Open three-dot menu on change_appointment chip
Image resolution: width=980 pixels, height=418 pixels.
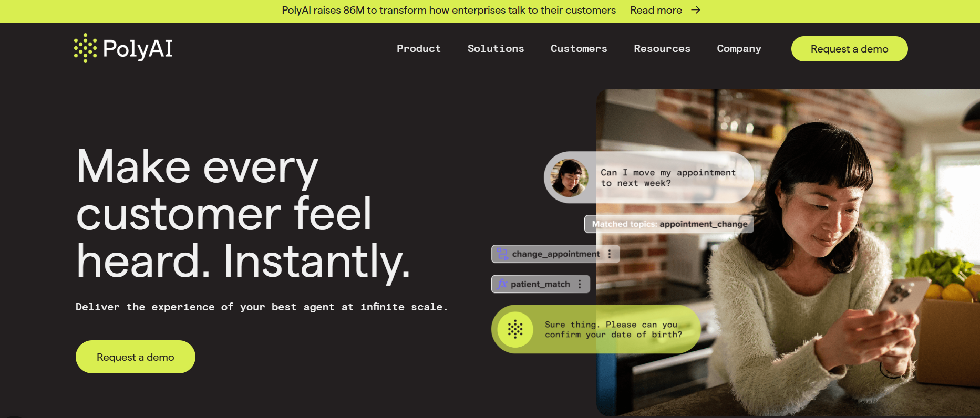click(x=610, y=254)
